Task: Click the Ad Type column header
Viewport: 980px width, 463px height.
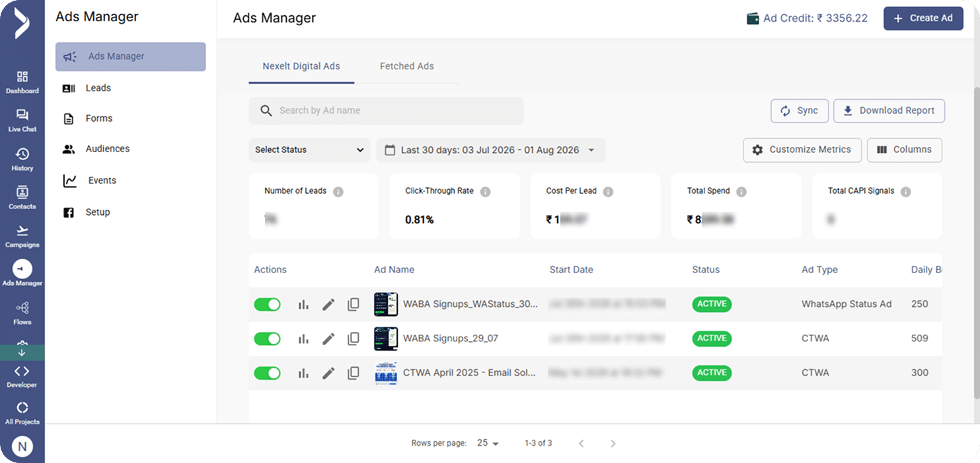Action: pos(819,270)
